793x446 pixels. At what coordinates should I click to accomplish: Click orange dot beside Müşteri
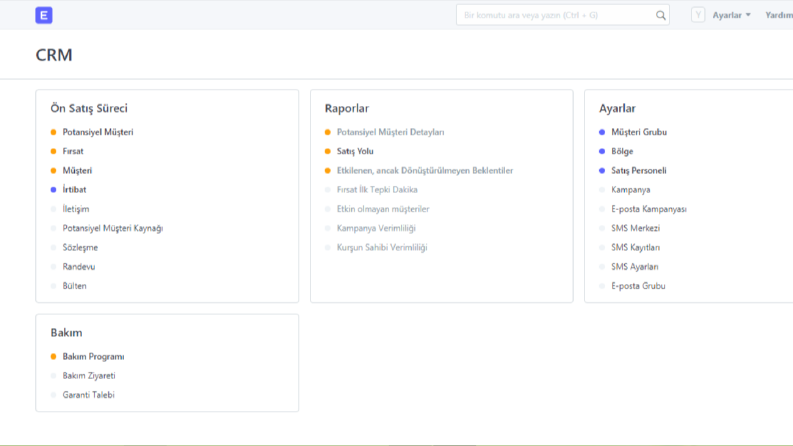(54, 170)
